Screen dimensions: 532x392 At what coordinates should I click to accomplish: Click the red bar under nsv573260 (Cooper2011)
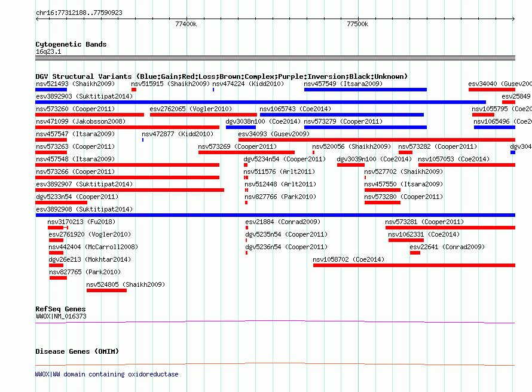pos(90,115)
